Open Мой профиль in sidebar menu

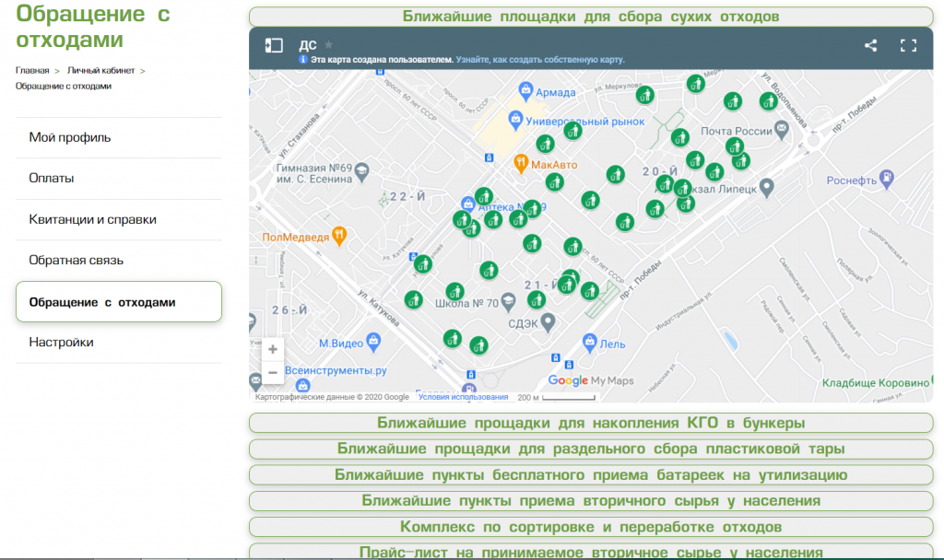coord(70,138)
